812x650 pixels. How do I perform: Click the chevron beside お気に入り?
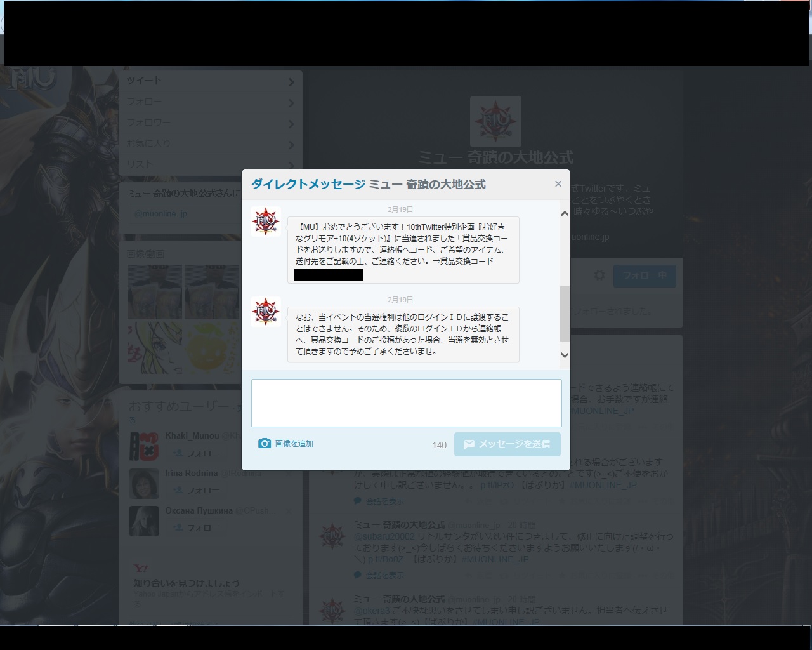pos(291,145)
